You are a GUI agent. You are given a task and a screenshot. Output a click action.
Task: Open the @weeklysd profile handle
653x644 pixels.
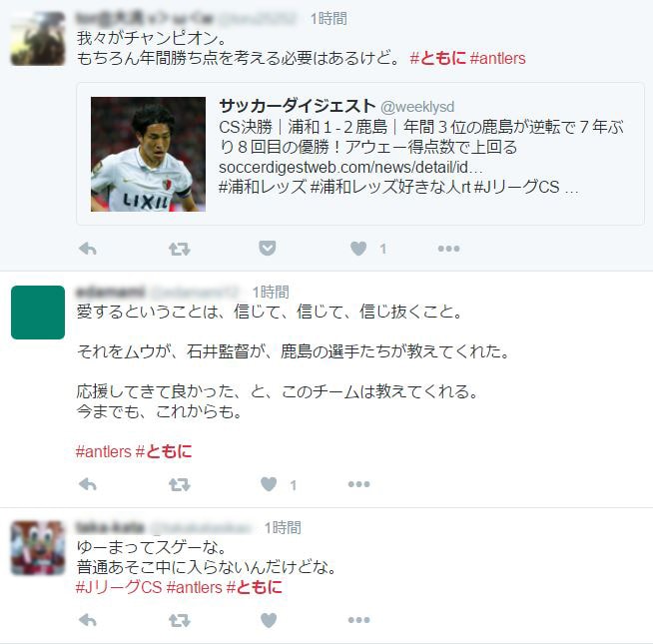click(417, 107)
